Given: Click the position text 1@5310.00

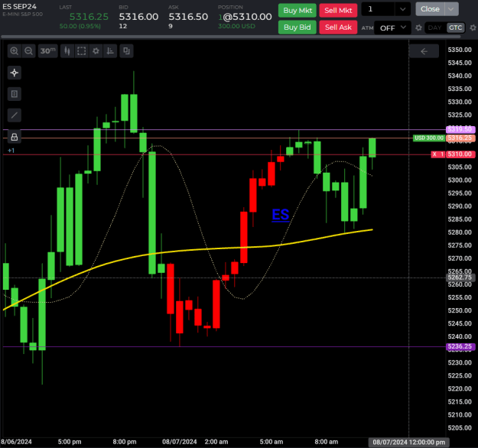Looking at the screenshot, I should click(x=245, y=17).
